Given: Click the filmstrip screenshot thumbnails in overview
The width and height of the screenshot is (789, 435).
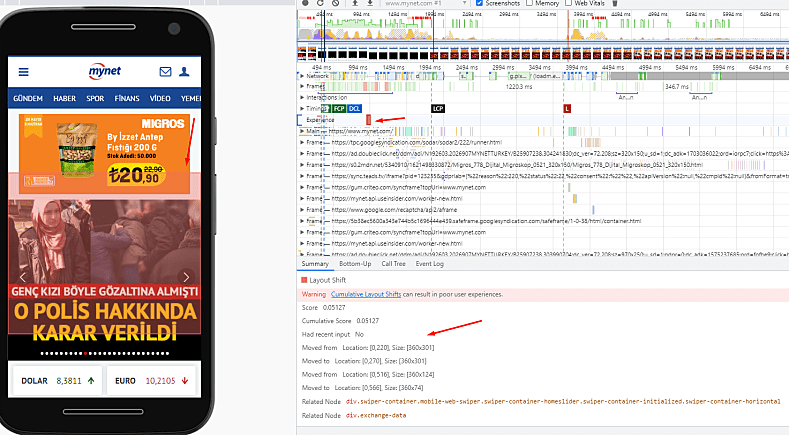Looking at the screenshot, I should tap(543, 53).
